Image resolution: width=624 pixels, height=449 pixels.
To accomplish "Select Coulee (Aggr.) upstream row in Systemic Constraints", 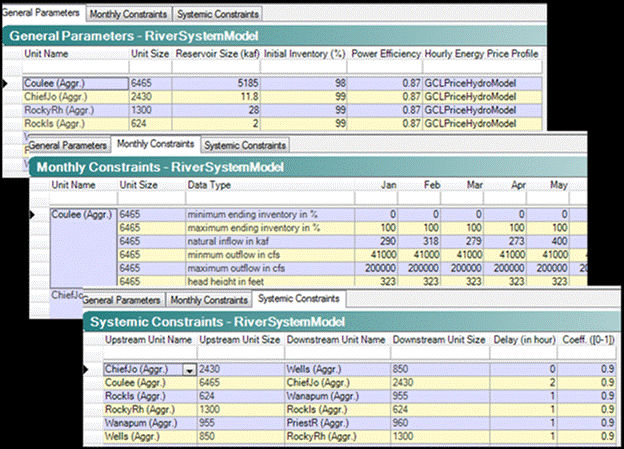I will pos(360,383).
